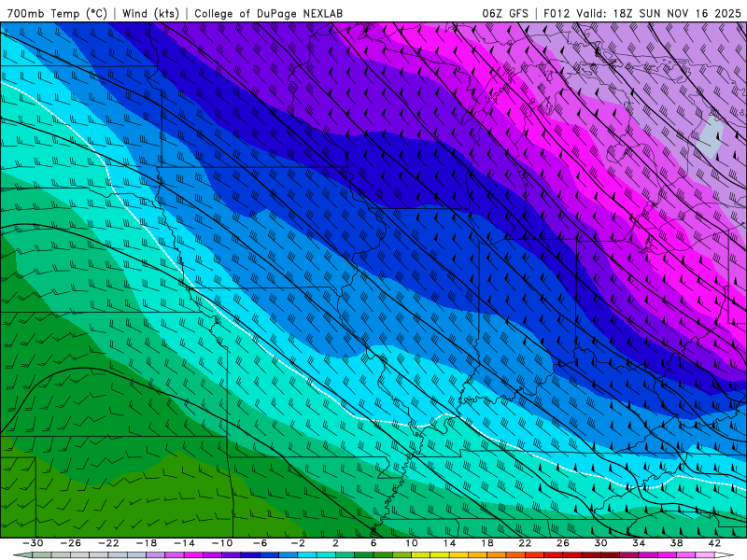The height and width of the screenshot is (560, 747).
Task: Click the 26 color scale label
Action: 563,543
